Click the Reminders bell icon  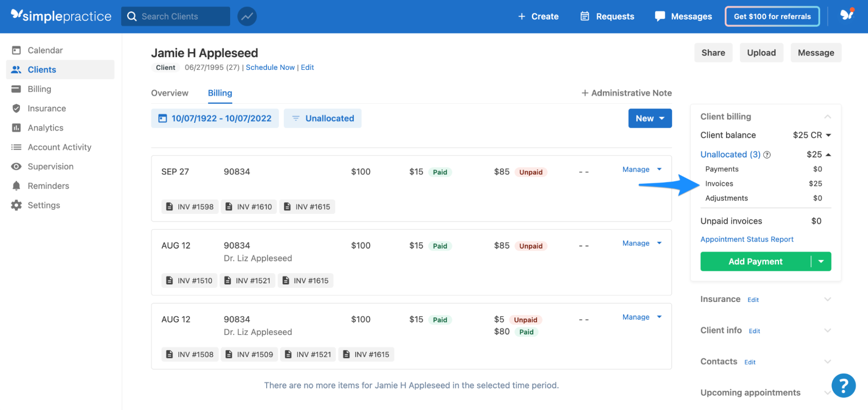point(16,186)
